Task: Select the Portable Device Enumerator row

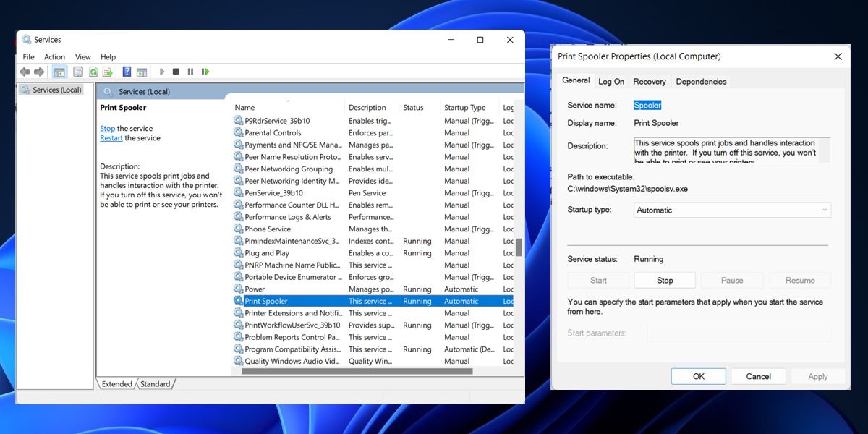Action: click(x=373, y=277)
